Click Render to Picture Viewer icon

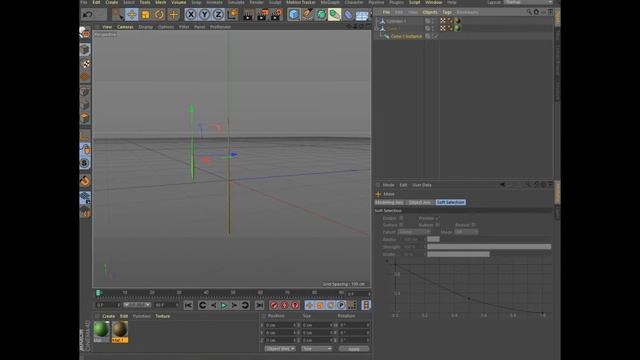click(262, 15)
